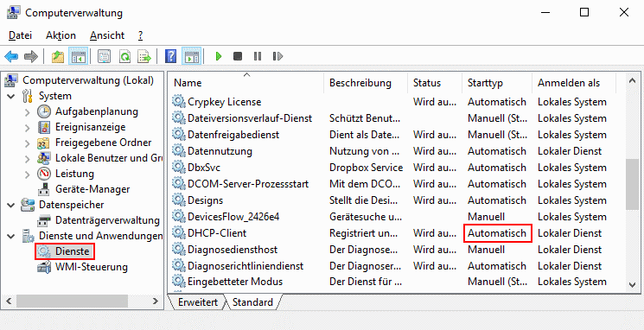
Task: Select Computerverwaltung (Lokal) root node
Action: pyautogui.click(x=88, y=80)
